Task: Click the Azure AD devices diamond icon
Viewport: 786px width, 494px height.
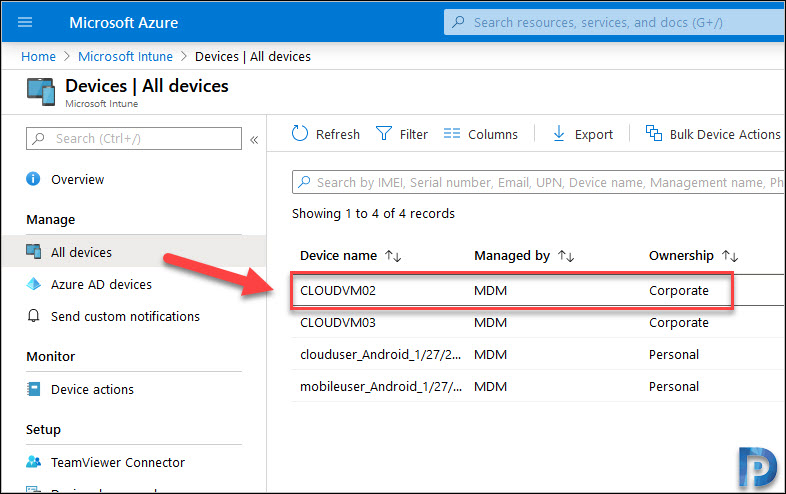Action: (x=34, y=284)
